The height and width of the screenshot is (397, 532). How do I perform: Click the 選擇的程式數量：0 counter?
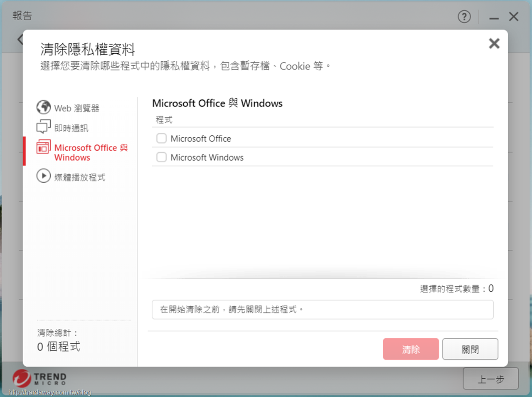(x=457, y=288)
